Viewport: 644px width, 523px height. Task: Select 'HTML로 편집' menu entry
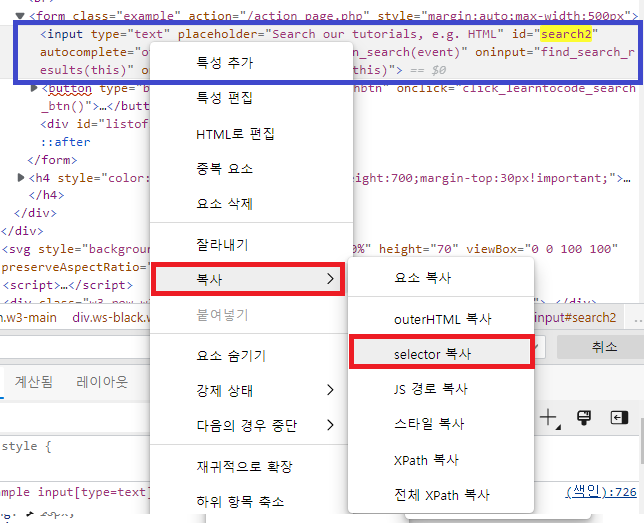(251, 134)
